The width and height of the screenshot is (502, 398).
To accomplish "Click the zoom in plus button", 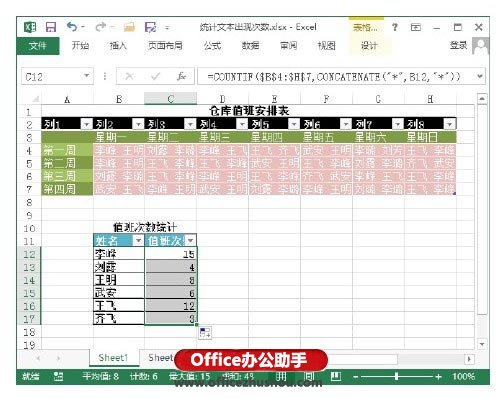I will (438, 377).
